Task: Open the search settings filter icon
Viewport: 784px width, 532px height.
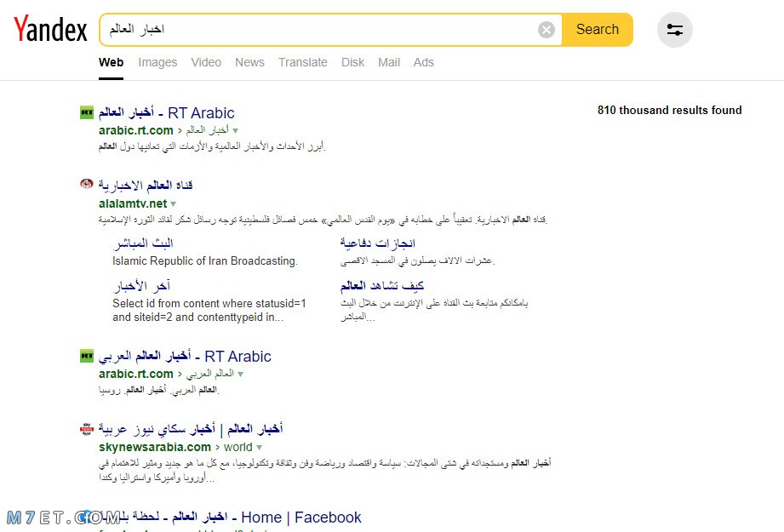Action: (x=674, y=30)
